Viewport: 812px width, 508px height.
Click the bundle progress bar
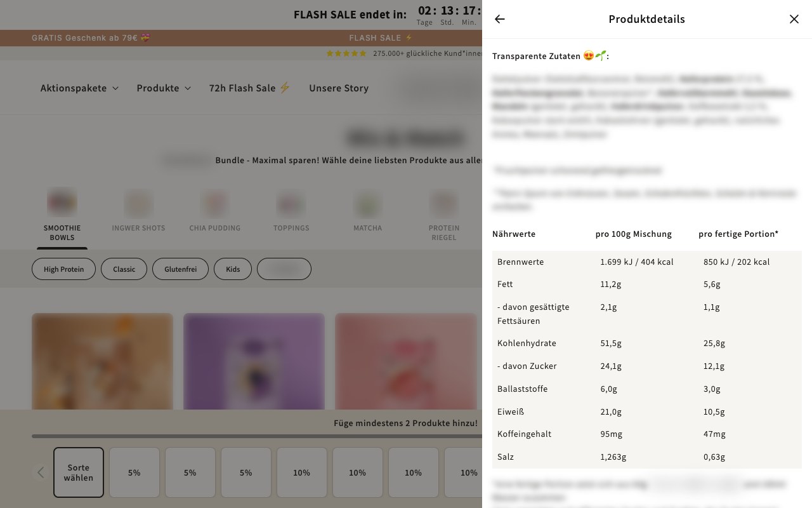click(257, 436)
